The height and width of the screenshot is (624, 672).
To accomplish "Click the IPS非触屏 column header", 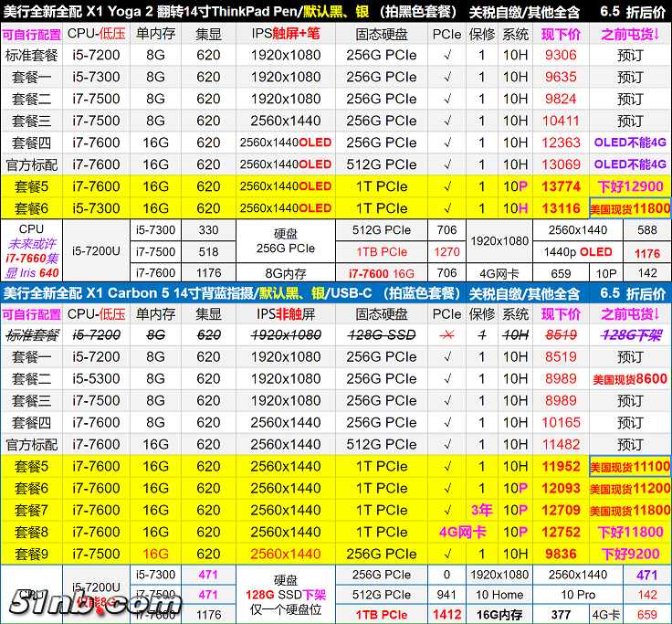I will click(285, 314).
